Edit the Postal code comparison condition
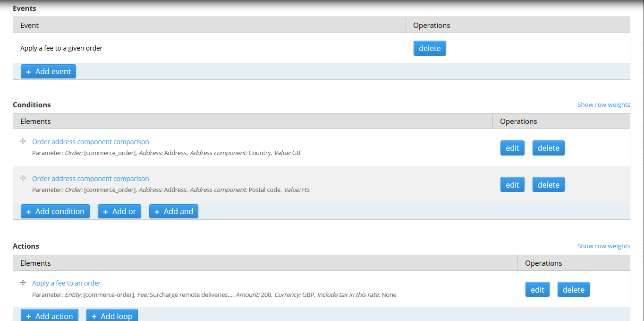 512,184
